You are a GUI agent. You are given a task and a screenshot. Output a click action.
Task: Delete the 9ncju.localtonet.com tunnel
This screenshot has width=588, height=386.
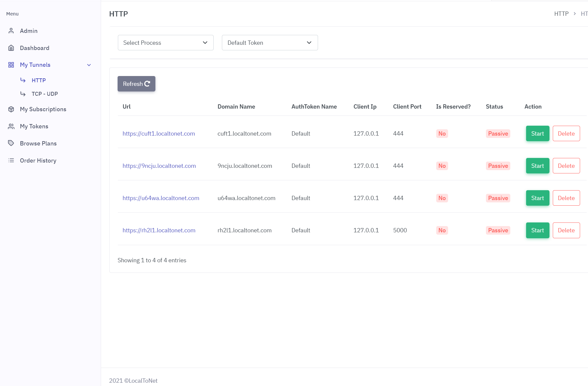(566, 166)
